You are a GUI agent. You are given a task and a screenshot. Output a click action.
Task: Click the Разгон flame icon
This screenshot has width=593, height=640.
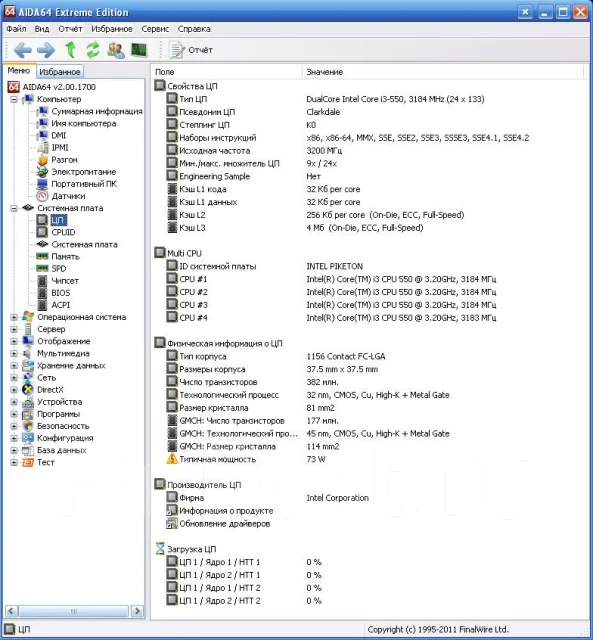42,160
